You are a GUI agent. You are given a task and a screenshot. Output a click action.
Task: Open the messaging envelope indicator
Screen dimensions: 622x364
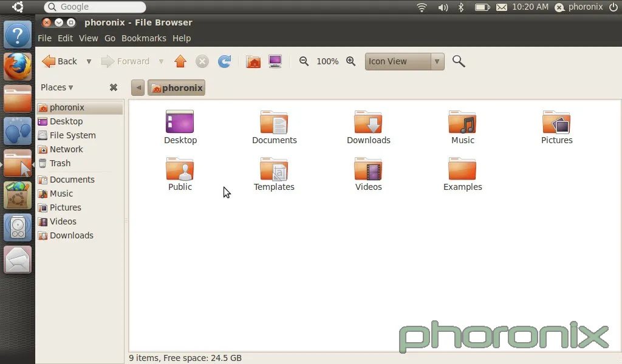[501, 7]
